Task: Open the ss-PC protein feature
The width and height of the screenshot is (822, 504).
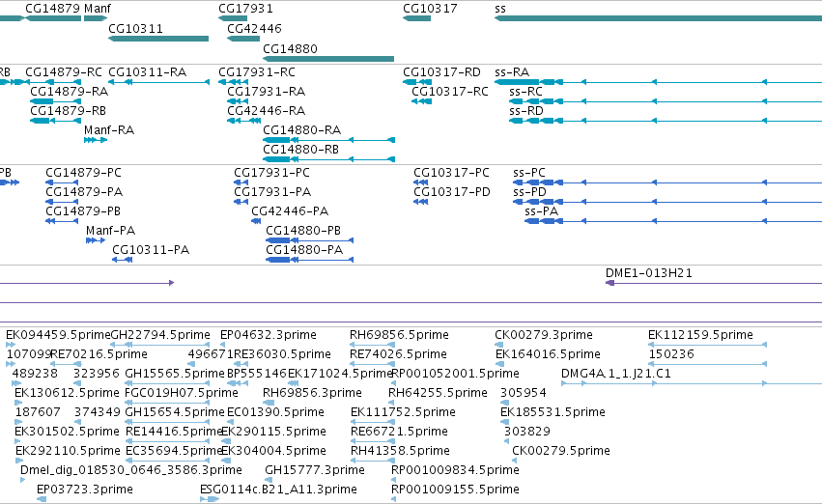Action: [x=529, y=173]
